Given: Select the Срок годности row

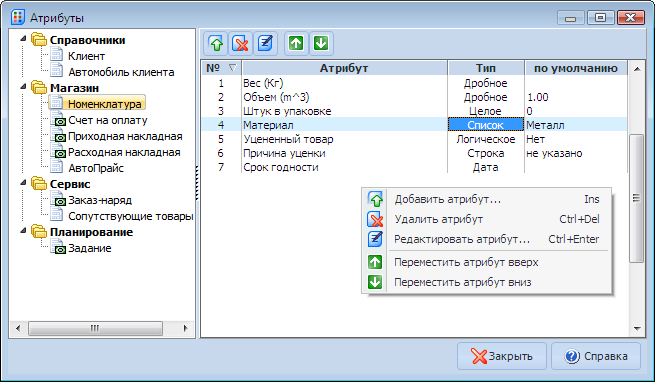Looking at the screenshot, I should pos(414,167).
